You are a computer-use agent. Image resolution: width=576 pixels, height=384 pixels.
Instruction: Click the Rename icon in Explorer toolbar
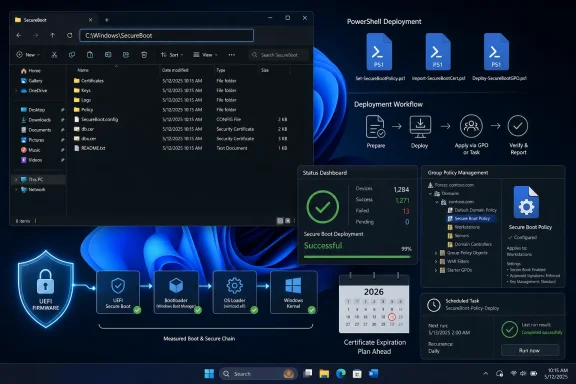coord(108,55)
